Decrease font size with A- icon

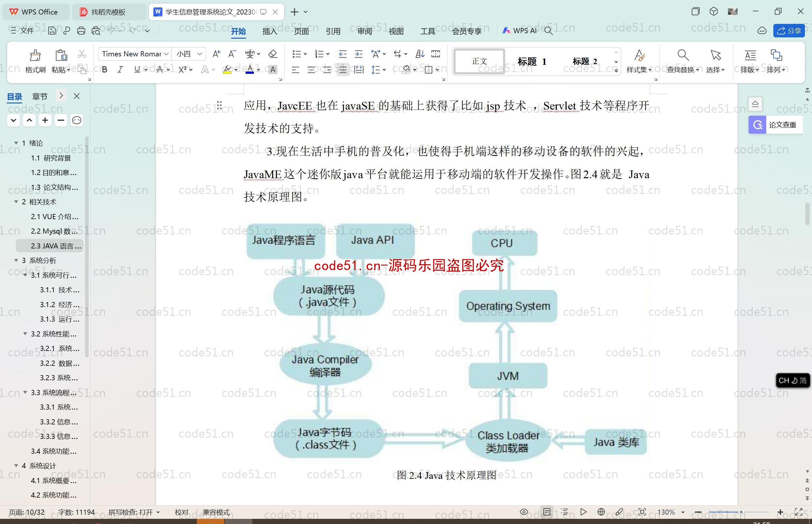tap(232, 54)
